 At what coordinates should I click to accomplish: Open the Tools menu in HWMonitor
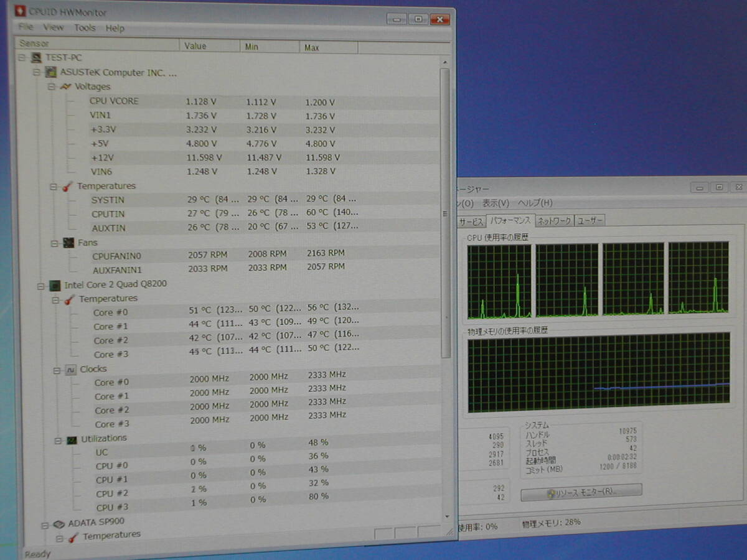(x=85, y=27)
